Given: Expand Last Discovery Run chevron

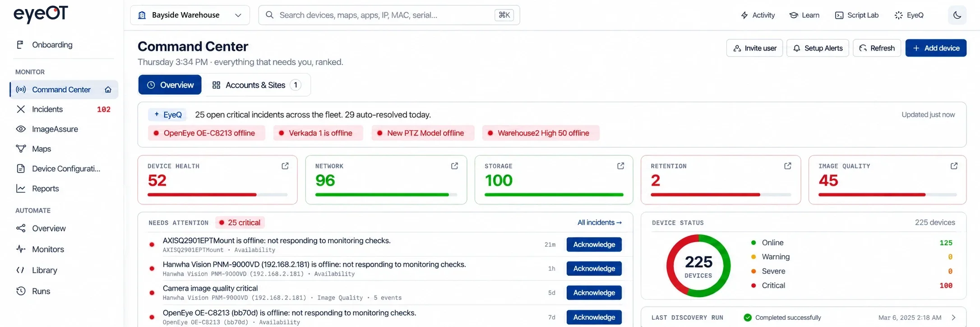Looking at the screenshot, I should click(x=953, y=318).
